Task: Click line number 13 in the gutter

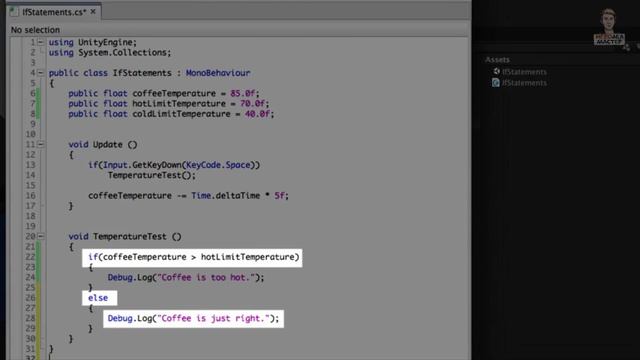Action: [31, 165]
